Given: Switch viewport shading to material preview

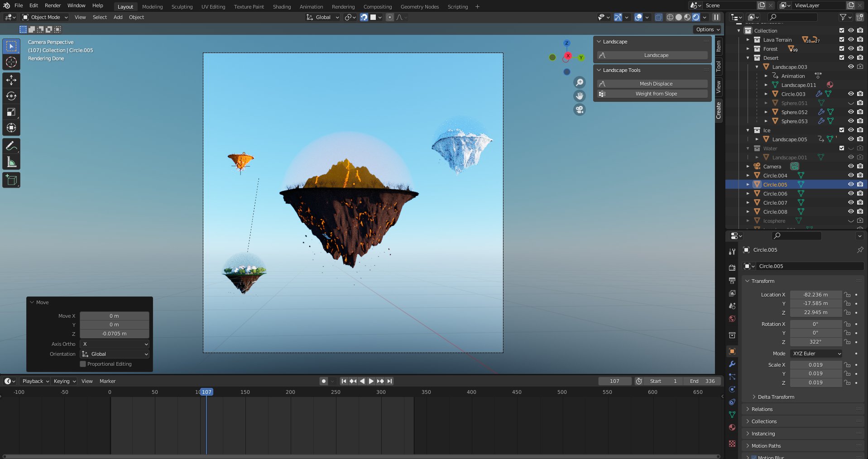Looking at the screenshot, I should click(x=687, y=17).
